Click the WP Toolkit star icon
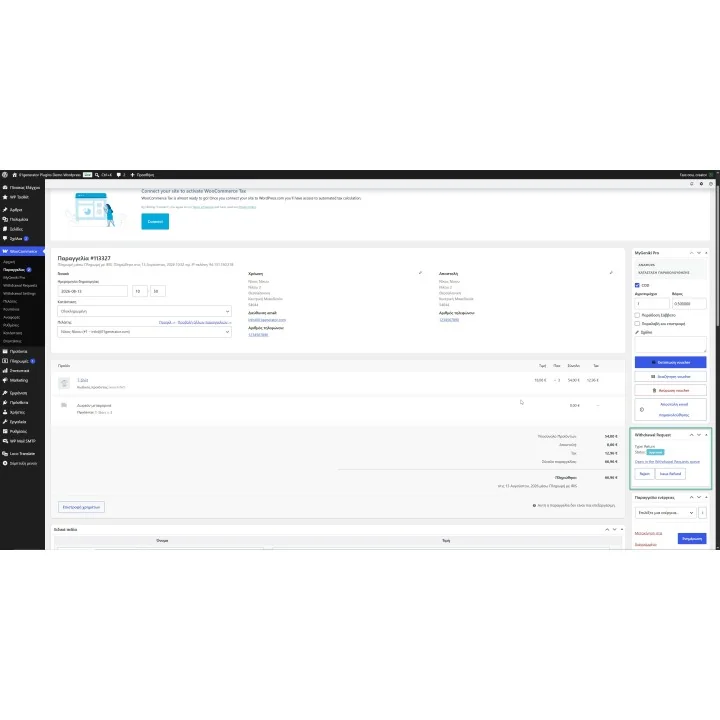720x720 pixels. [5, 197]
